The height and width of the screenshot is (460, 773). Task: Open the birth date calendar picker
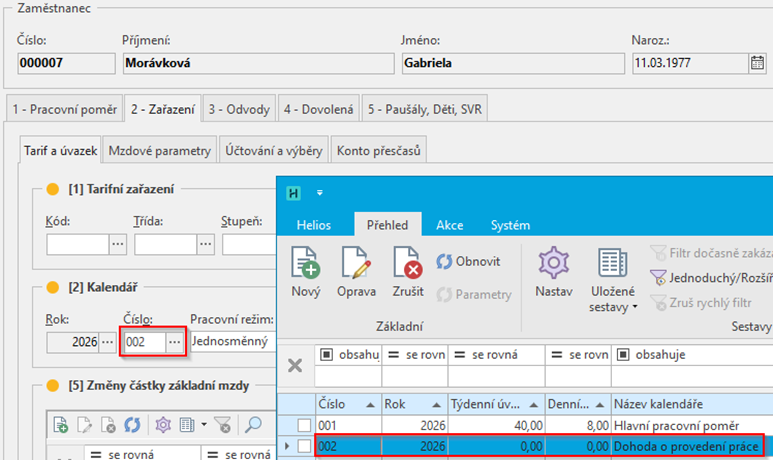click(x=757, y=63)
